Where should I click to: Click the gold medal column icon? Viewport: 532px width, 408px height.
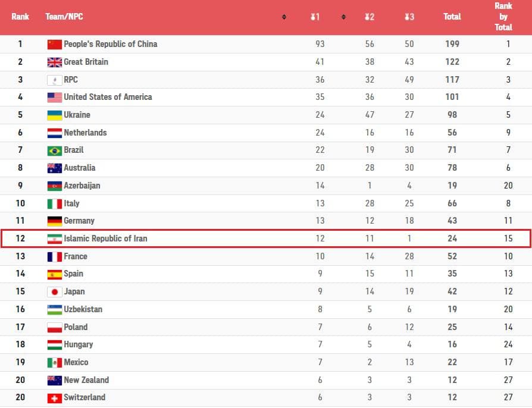click(314, 17)
